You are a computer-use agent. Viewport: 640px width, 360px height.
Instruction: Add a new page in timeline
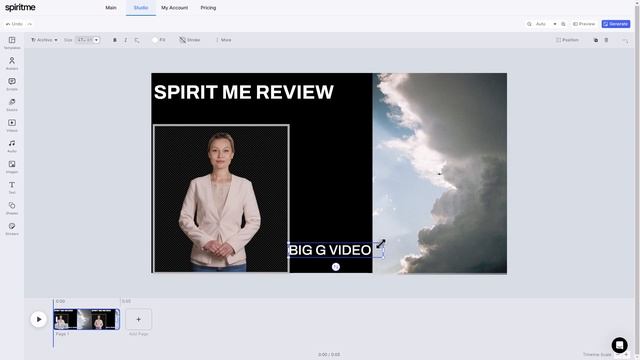[138, 320]
